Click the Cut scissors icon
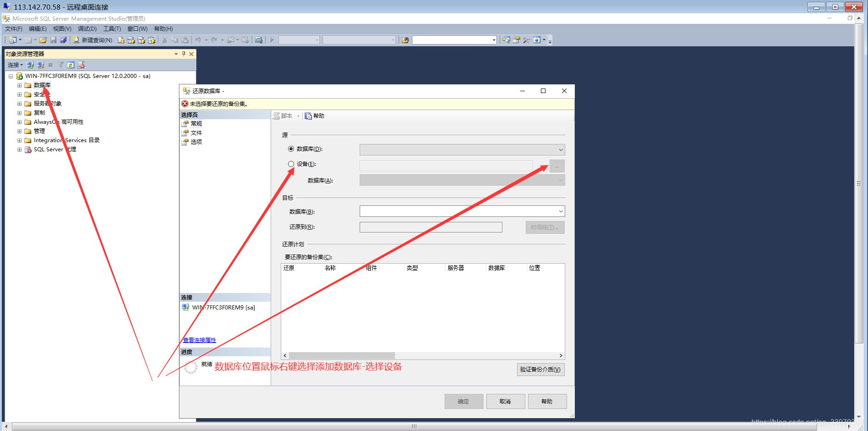Screen dimensions: 868x431 pos(164,40)
